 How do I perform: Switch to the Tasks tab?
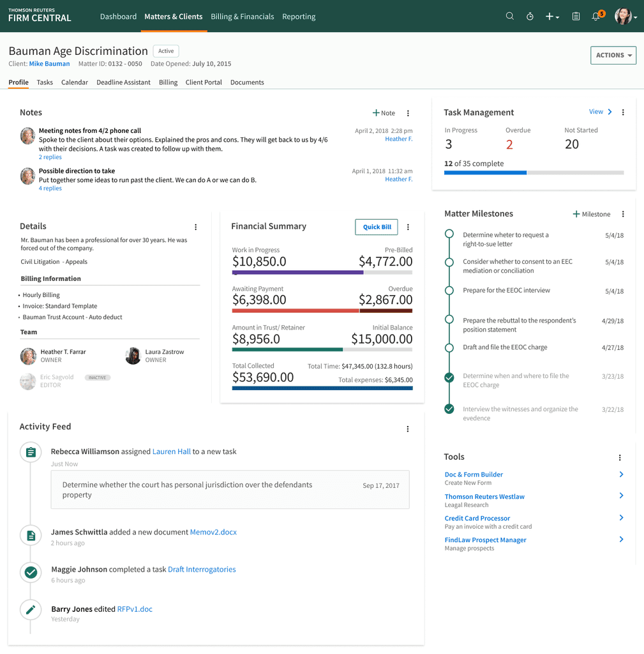click(x=45, y=82)
